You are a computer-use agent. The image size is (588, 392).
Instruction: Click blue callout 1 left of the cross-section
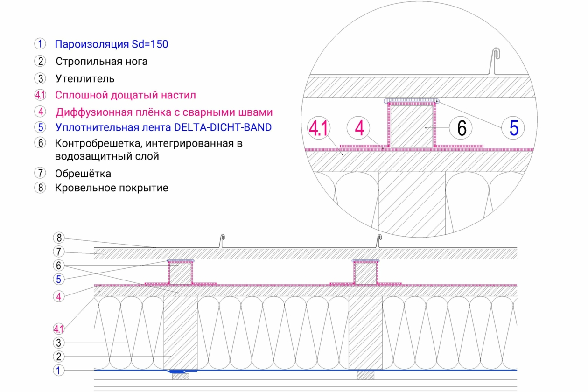coord(59,371)
